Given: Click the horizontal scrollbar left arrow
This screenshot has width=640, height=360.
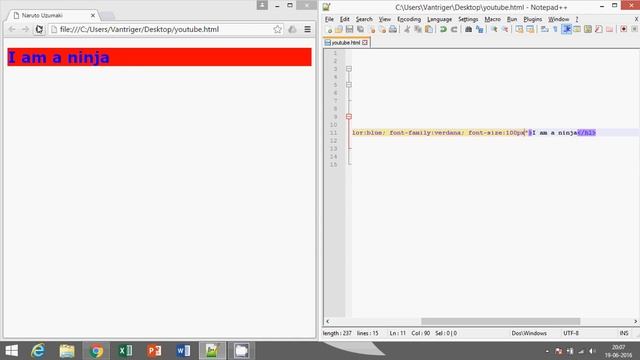Looking at the screenshot, I should pos(328,321).
